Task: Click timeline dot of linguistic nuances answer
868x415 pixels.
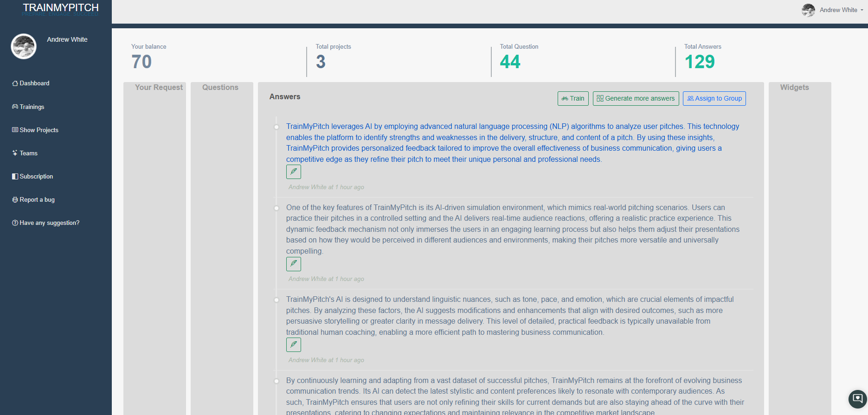Action: (x=276, y=300)
